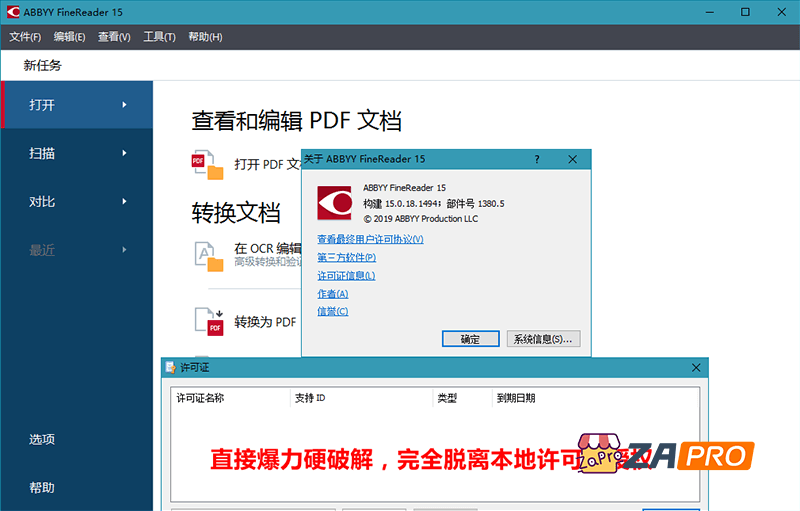The width and height of the screenshot is (800, 511).
Task: Expand the 对比 sidebar section
Action: pos(77,201)
